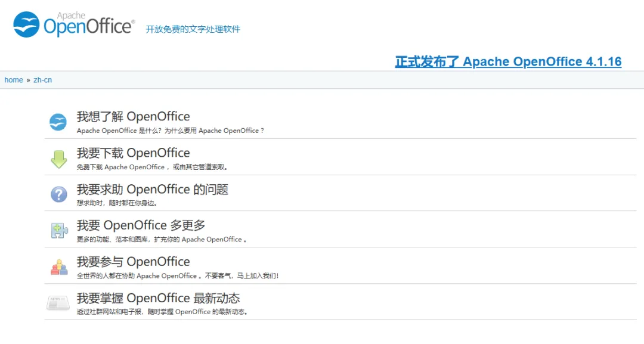Open the 我要参与 OpenOffice heading

tap(133, 262)
